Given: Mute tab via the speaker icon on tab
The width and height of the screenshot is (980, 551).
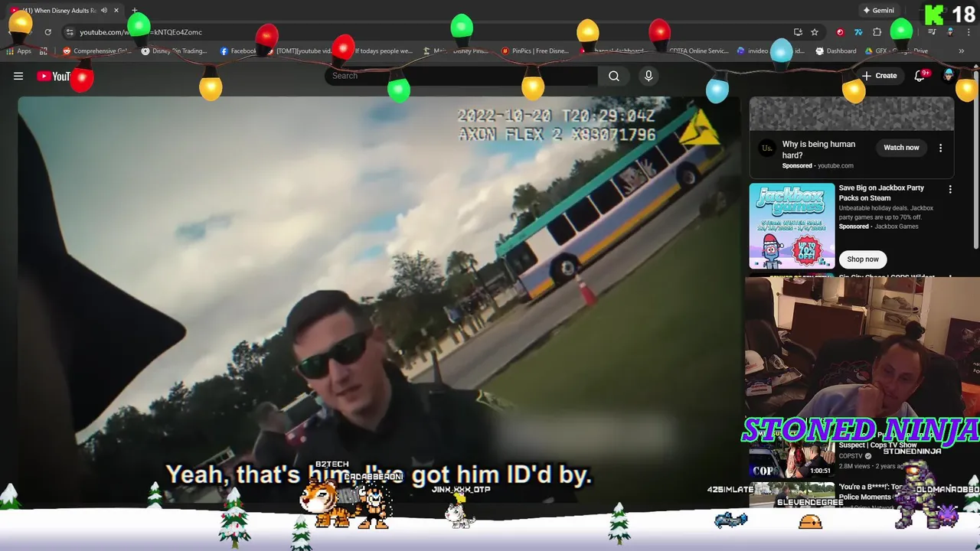Looking at the screenshot, I should [x=103, y=11].
